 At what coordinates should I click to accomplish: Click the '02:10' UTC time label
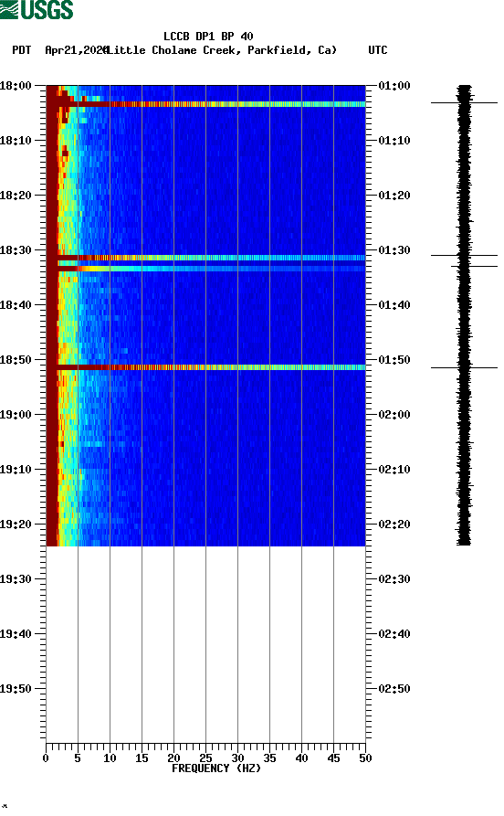coord(394,470)
